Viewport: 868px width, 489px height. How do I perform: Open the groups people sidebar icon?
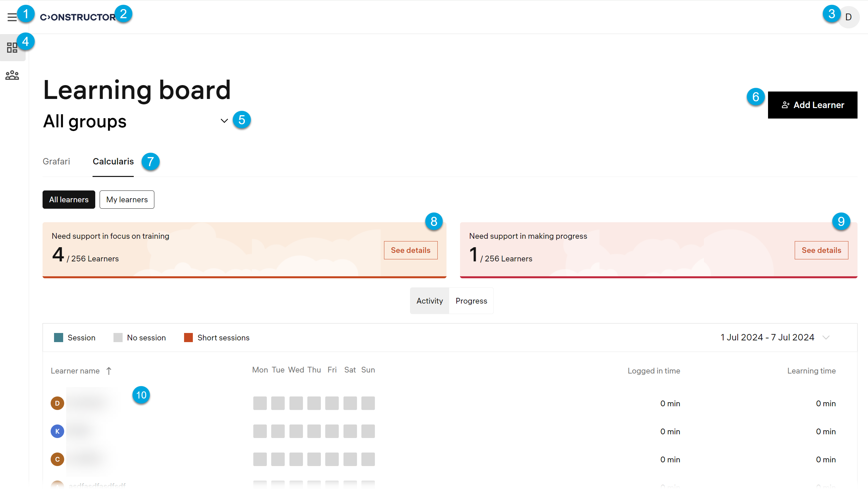tap(12, 75)
